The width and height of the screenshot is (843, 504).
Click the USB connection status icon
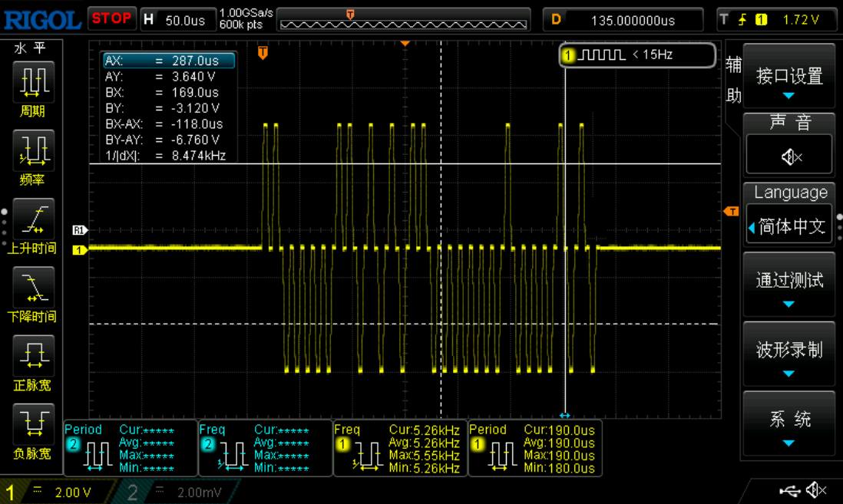(x=789, y=490)
